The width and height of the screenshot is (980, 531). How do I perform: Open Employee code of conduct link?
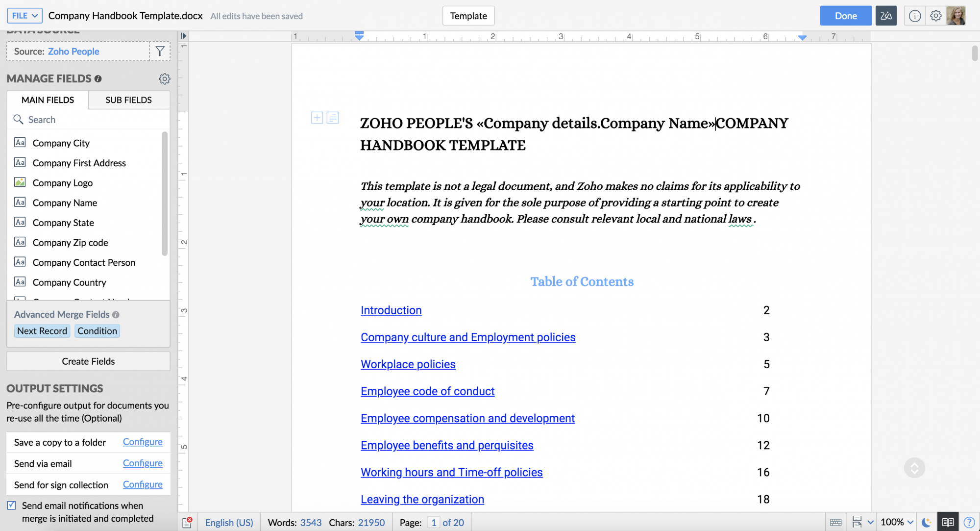[427, 391]
